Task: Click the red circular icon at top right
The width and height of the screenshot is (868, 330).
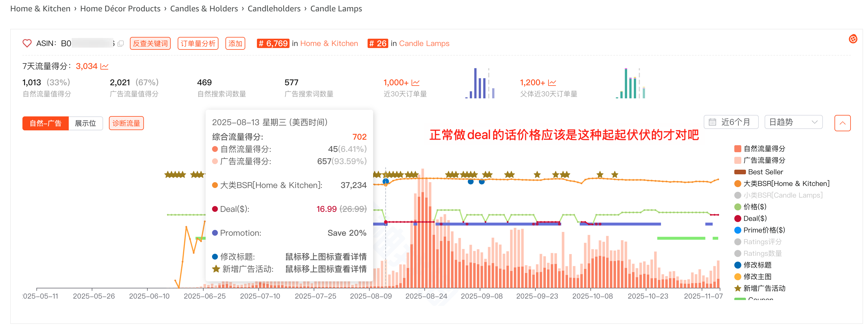Action: (853, 39)
